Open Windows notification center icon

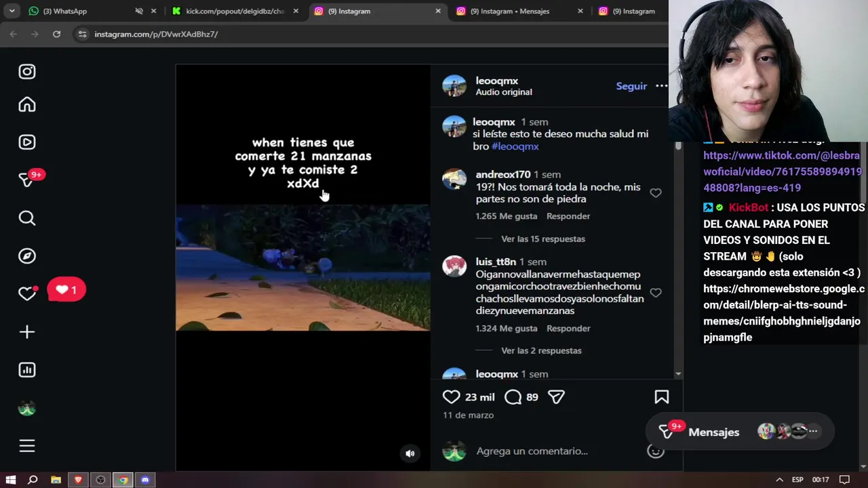(844, 480)
